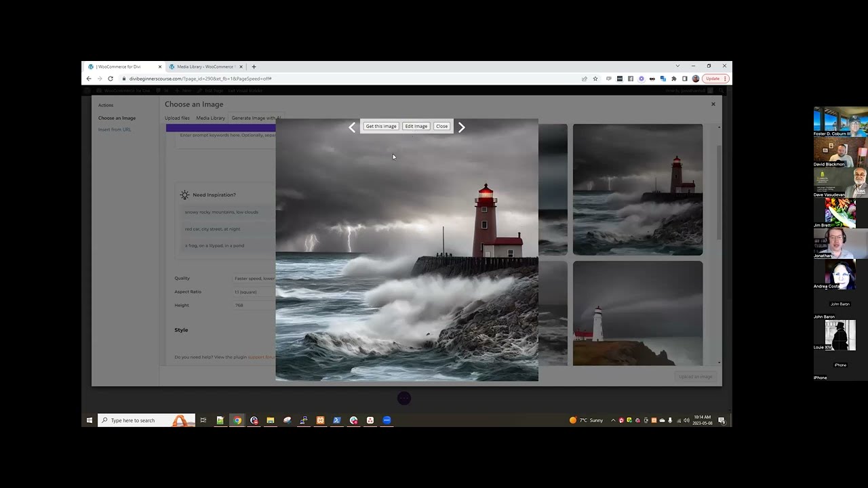Screen dimensions: 868x488
Task: Click the browser address bar URL
Action: click(201, 79)
